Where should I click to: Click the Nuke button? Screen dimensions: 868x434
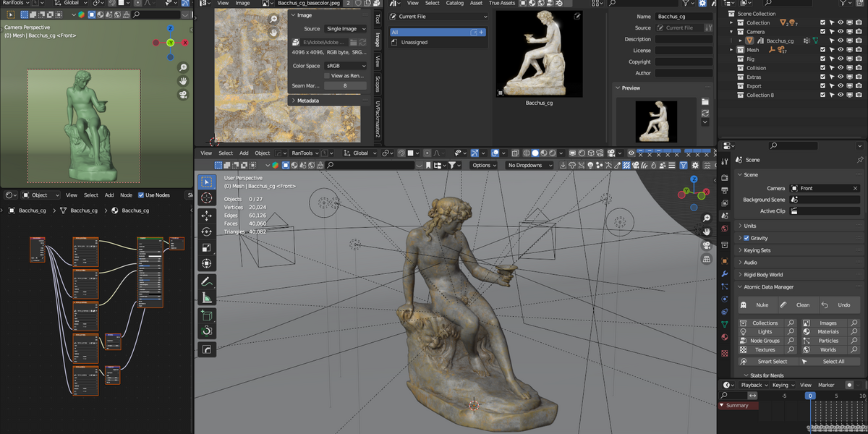pos(757,305)
